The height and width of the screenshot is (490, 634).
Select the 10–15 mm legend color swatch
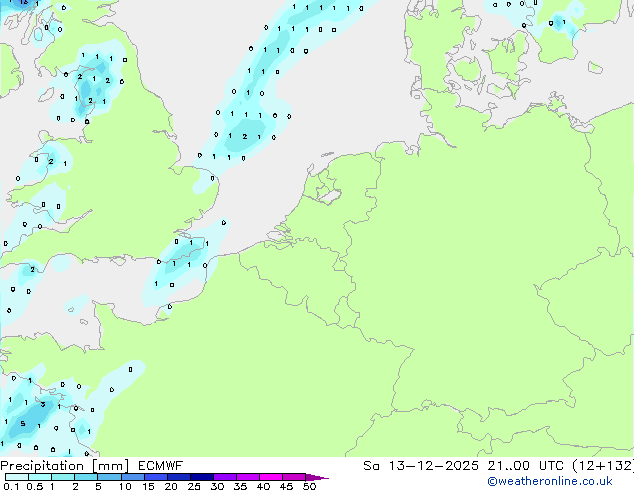click(133, 477)
